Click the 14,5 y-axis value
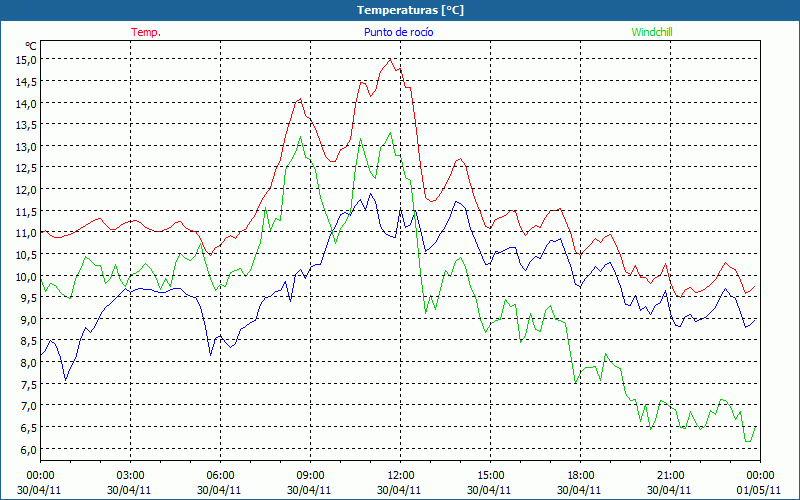The image size is (800, 500). point(26,82)
